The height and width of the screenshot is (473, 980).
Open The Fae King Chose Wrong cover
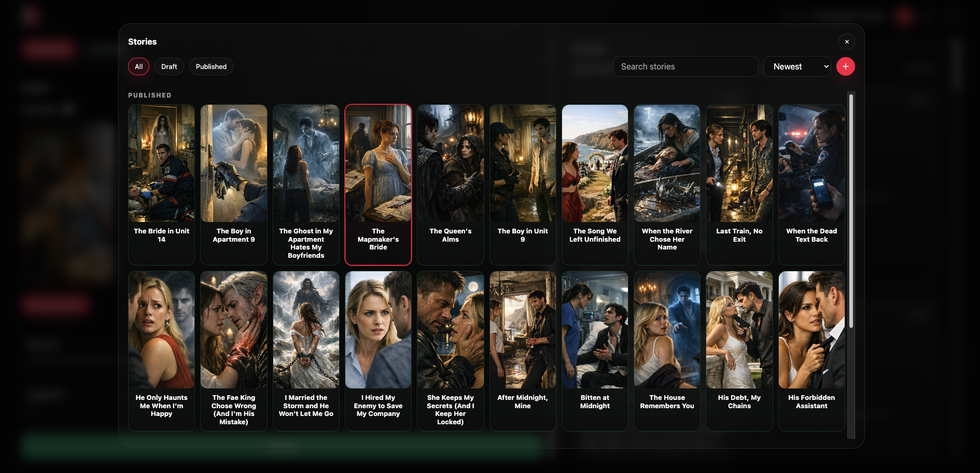coord(234,330)
